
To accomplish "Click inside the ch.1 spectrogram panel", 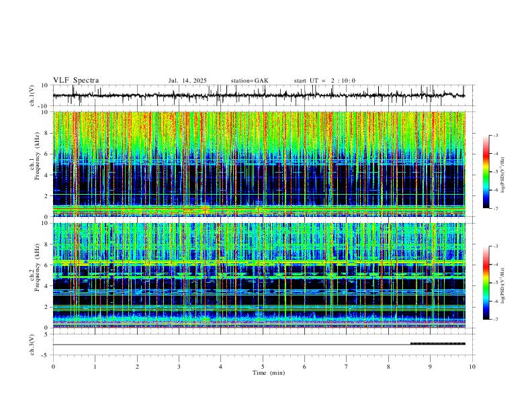I will tap(259, 164).
